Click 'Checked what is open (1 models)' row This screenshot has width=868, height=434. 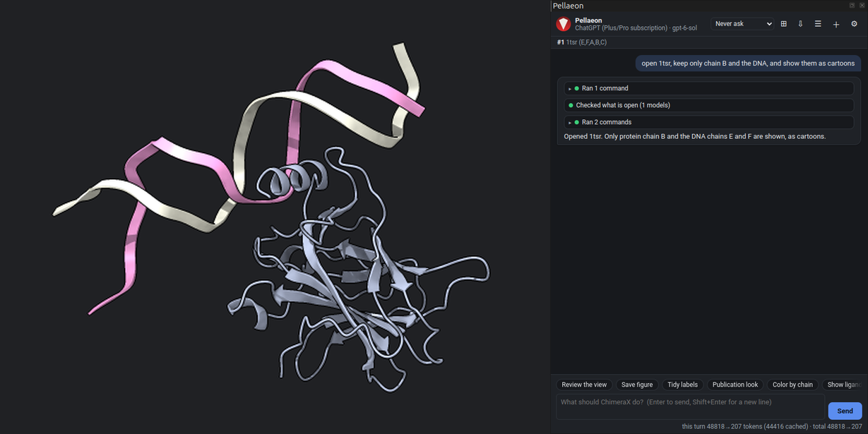[x=708, y=105]
